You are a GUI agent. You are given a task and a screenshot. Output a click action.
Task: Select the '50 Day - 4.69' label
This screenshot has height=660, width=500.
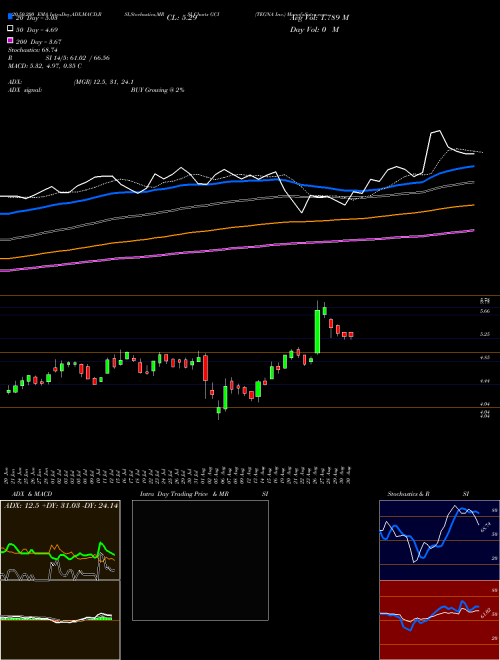[x=37, y=30]
